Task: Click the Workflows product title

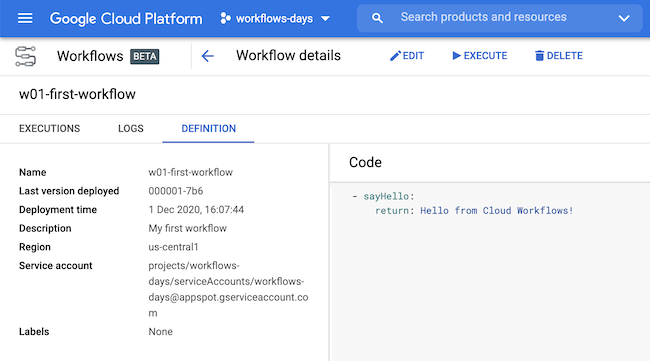Action: point(90,56)
